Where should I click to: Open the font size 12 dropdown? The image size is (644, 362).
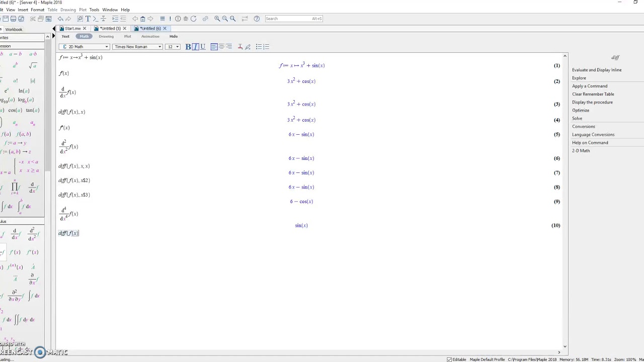(173, 47)
